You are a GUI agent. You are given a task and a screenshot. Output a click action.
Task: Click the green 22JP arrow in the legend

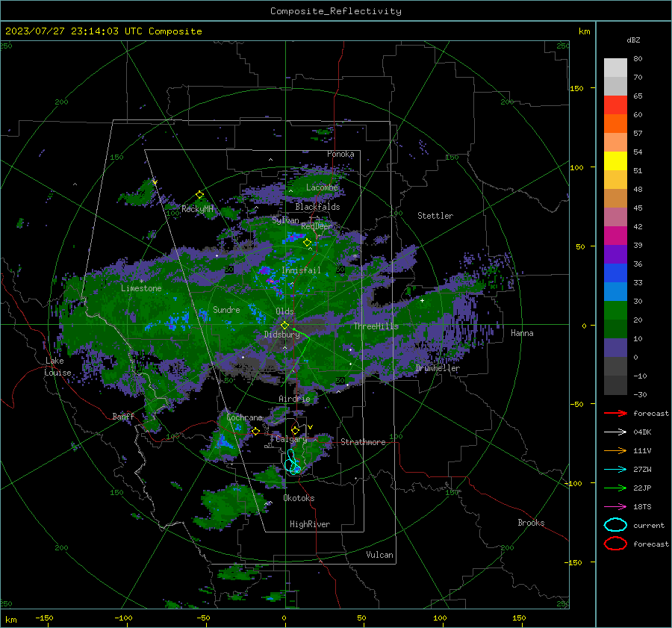click(615, 488)
